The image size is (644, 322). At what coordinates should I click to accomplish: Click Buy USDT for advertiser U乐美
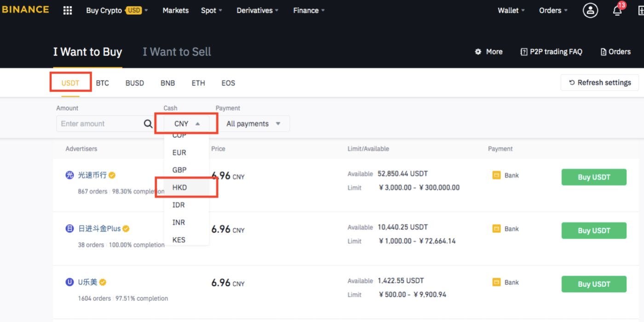(x=593, y=284)
